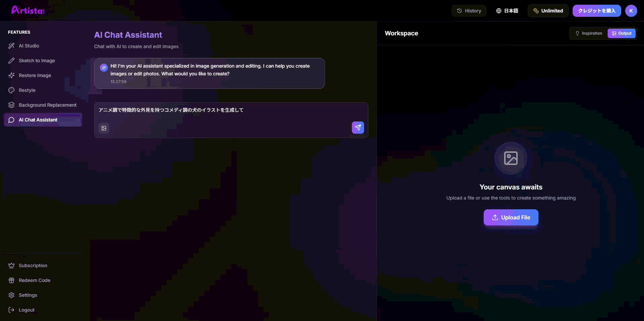Click the canvas image placeholder icon
The height and width of the screenshot is (321, 644).
click(x=511, y=158)
